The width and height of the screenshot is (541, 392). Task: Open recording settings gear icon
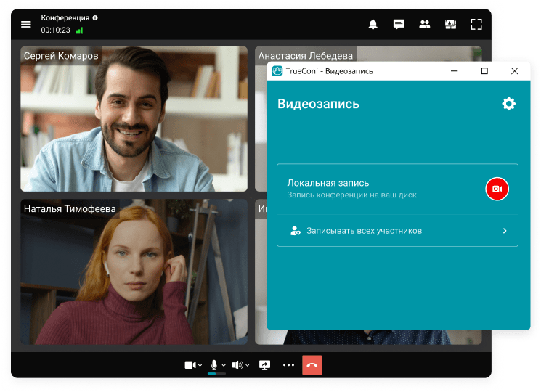click(508, 104)
